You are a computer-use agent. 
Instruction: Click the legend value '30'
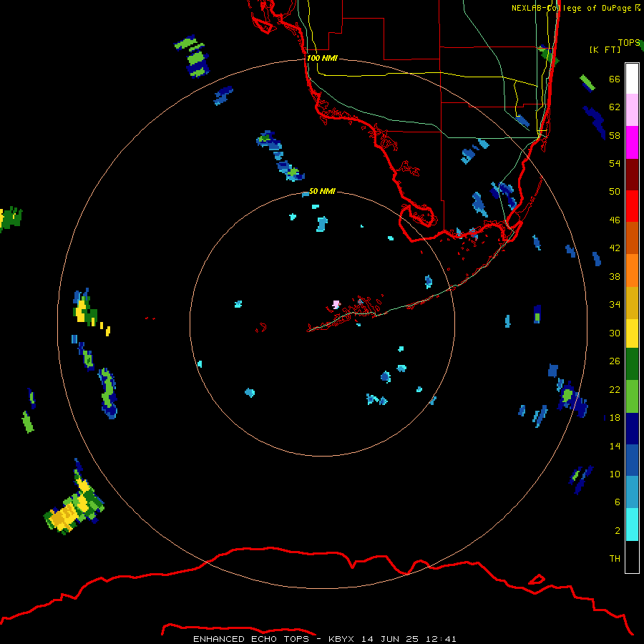615,333
